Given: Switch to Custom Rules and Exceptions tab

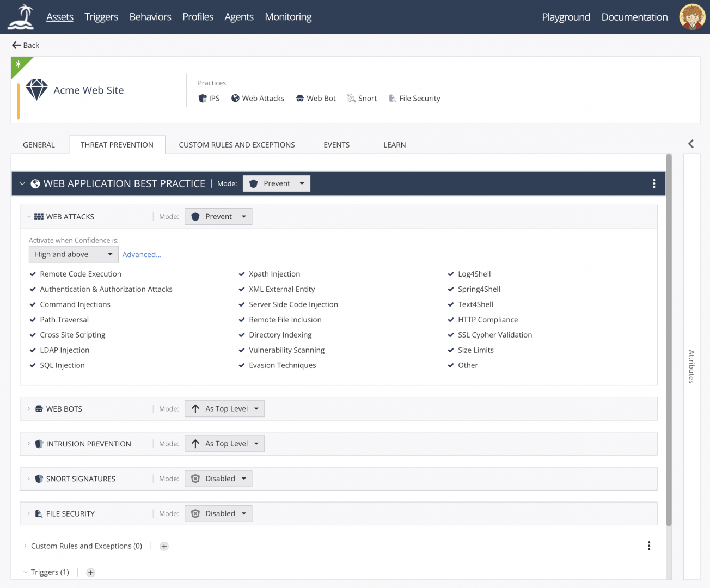Looking at the screenshot, I should tap(237, 145).
